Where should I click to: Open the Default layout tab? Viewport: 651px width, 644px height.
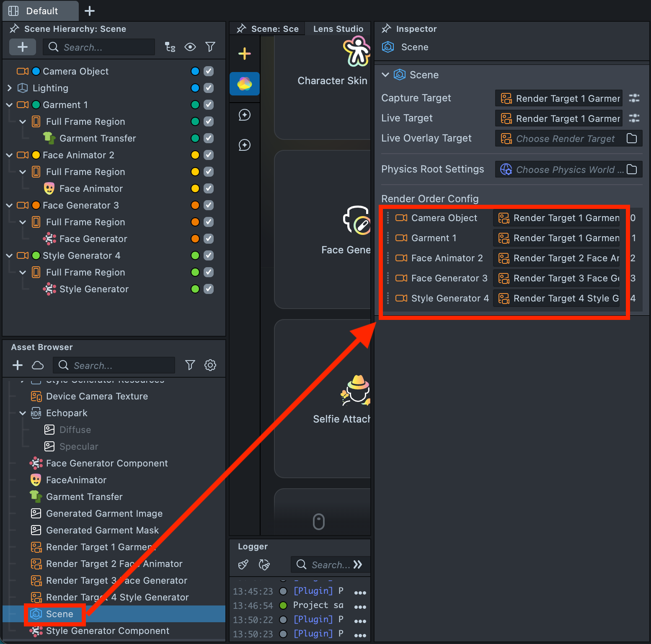point(41,11)
